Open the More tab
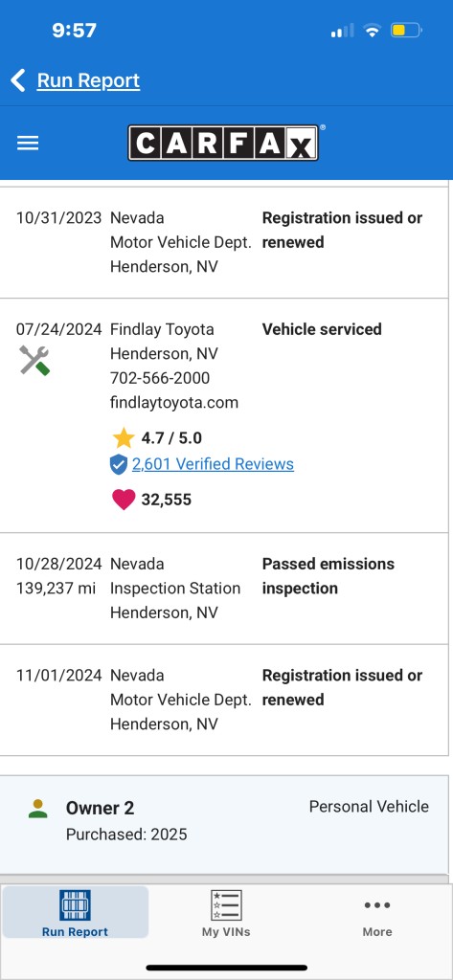The image size is (453, 980). (x=376, y=916)
